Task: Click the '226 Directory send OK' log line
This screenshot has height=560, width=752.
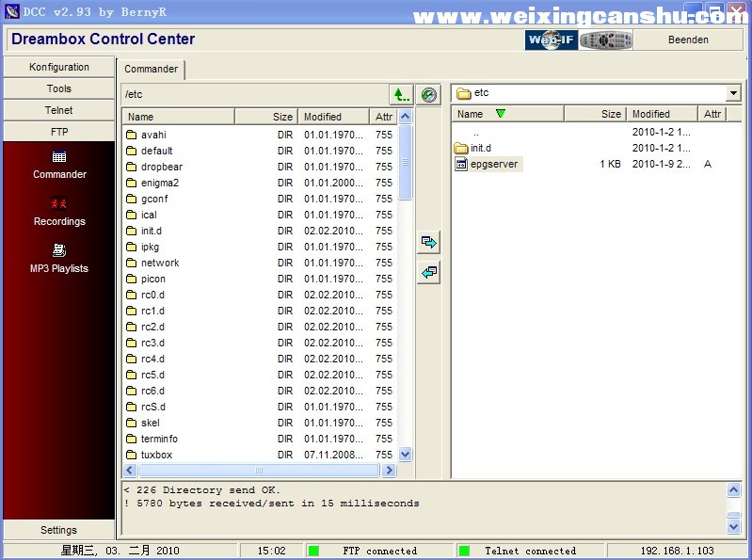Action: click(202, 490)
